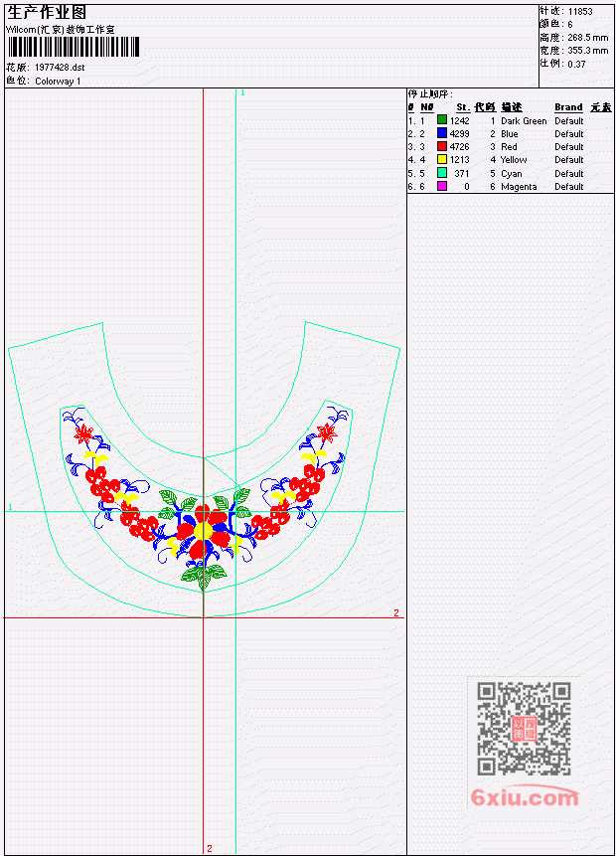616x856 pixels.
Task: Click the yellow center of the central flower
Action: (x=203, y=531)
